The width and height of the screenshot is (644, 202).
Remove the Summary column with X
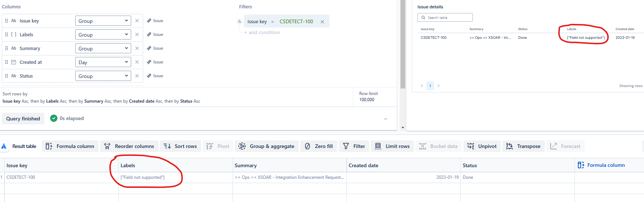[x=137, y=48]
